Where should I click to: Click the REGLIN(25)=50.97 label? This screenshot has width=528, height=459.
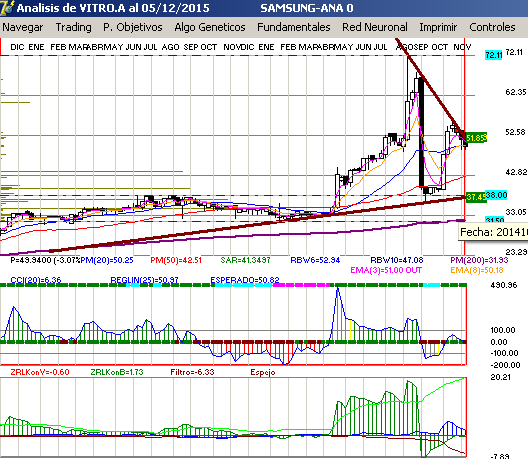[x=144, y=280]
